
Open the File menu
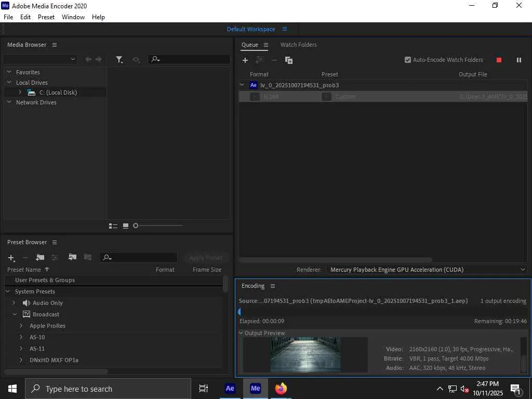[8, 17]
